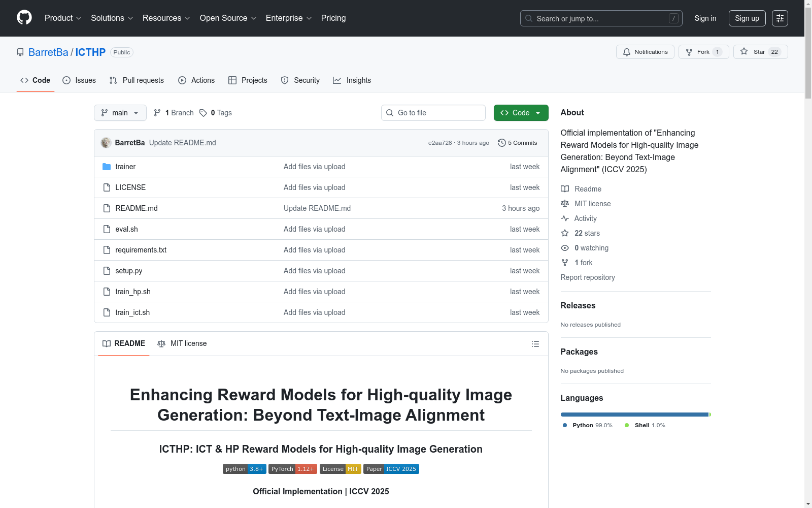
Task: Expand the Open Source menu
Action: (228, 18)
